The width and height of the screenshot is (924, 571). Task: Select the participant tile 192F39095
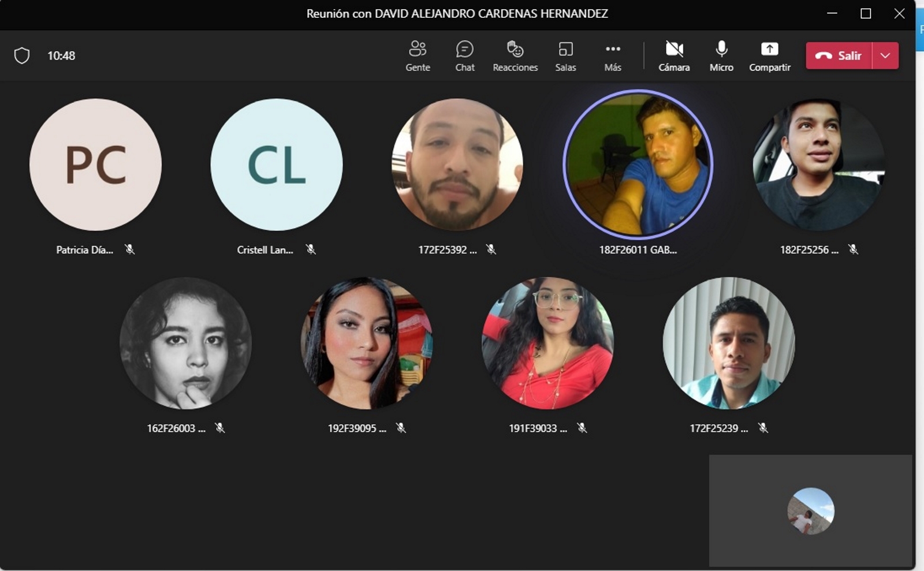pos(367,343)
